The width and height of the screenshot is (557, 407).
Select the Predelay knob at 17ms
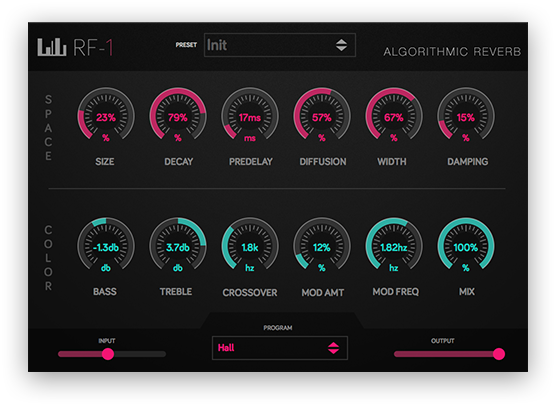tap(250, 115)
